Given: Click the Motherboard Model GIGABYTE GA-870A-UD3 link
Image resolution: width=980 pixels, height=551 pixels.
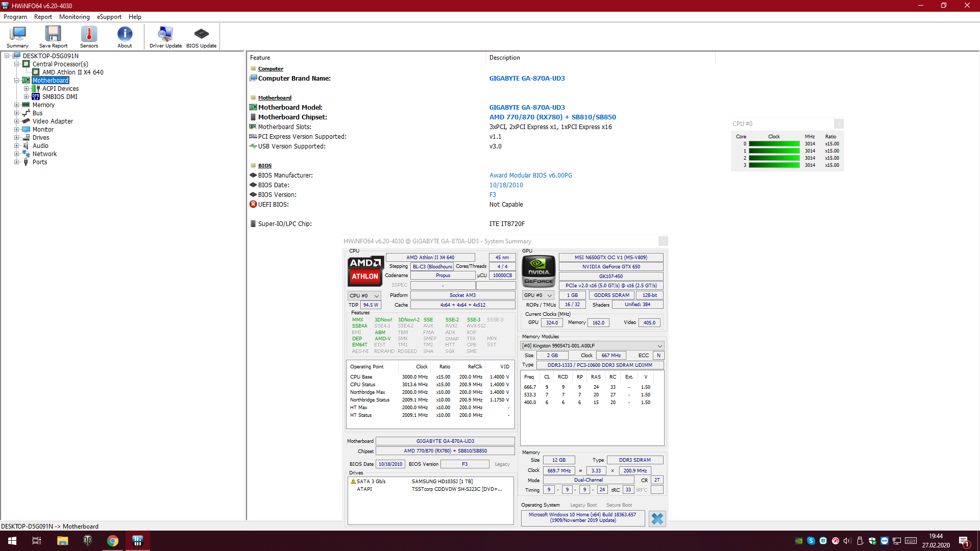Looking at the screenshot, I should (x=527, y=108).
